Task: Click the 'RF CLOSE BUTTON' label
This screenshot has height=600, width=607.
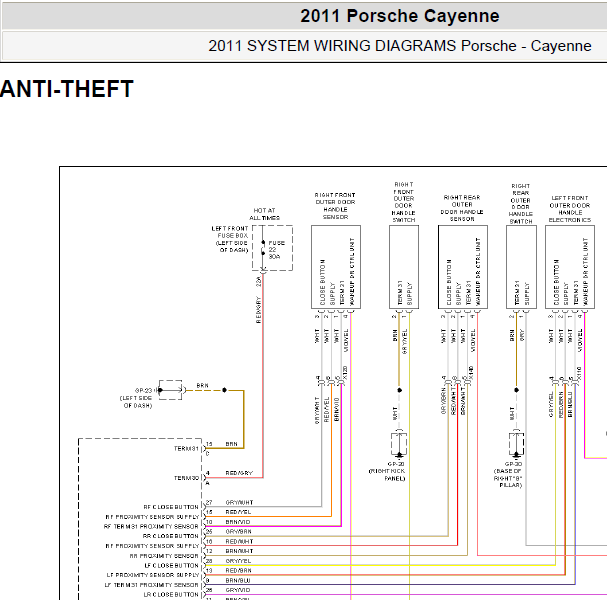Action: coord(171,507)
